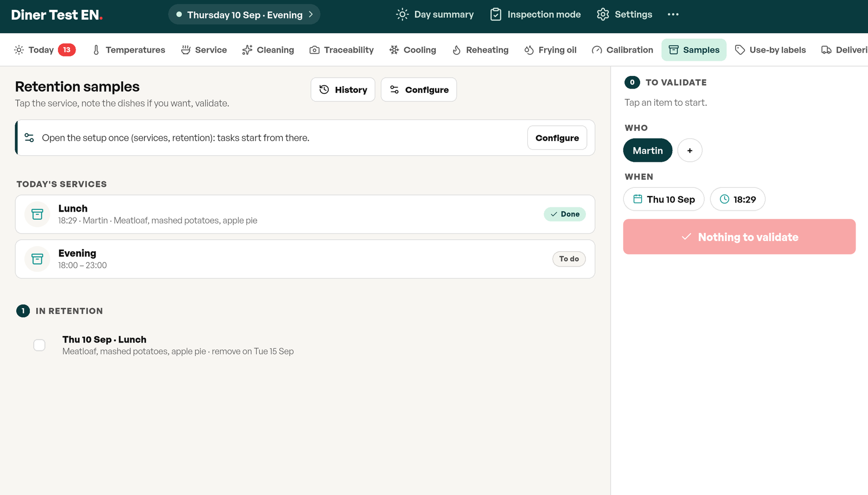Click the Lunch service archive box icon
868x495 pixels.
point(37,214)
